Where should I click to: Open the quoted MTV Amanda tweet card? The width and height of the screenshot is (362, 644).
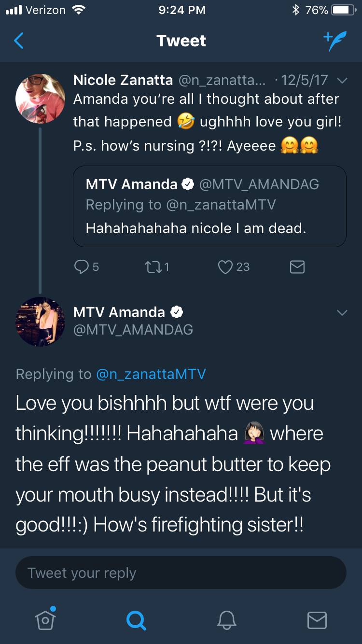point(209,206)
